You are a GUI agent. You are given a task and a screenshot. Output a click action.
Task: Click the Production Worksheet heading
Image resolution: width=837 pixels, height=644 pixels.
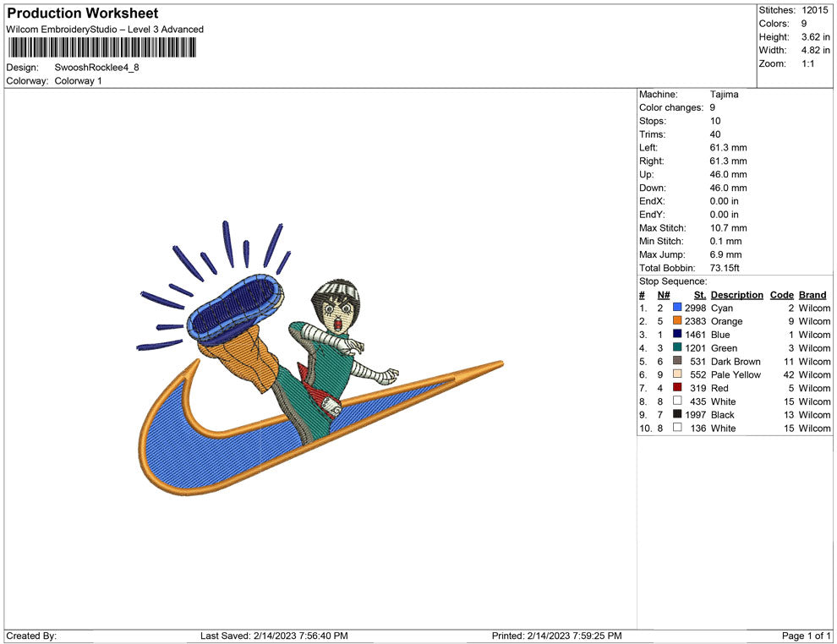83,14
